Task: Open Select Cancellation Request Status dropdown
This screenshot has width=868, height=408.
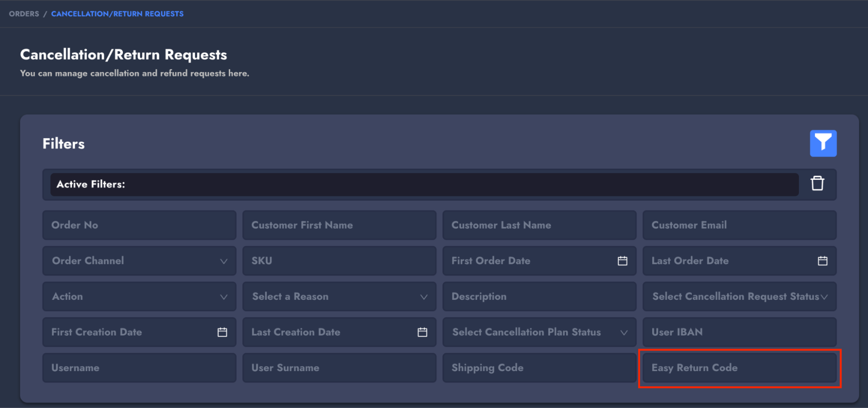Action: coord(739,296)
